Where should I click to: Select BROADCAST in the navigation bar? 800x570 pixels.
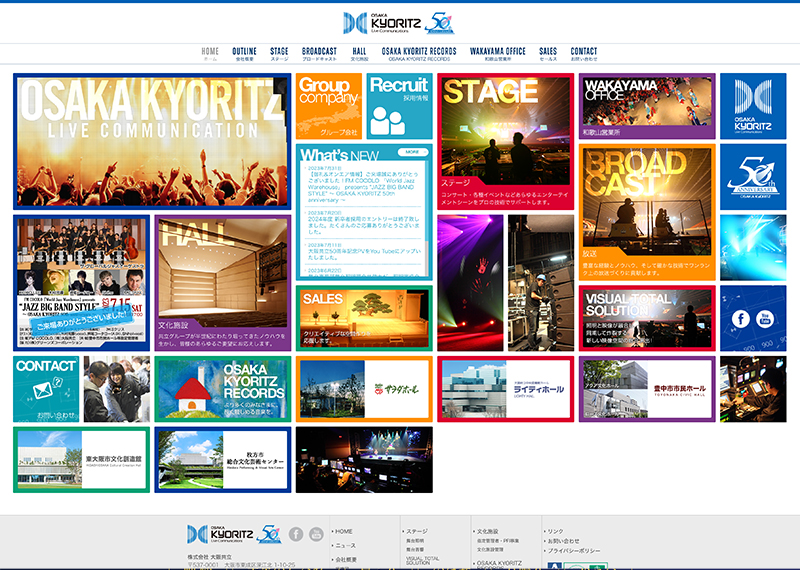(319, 54)
